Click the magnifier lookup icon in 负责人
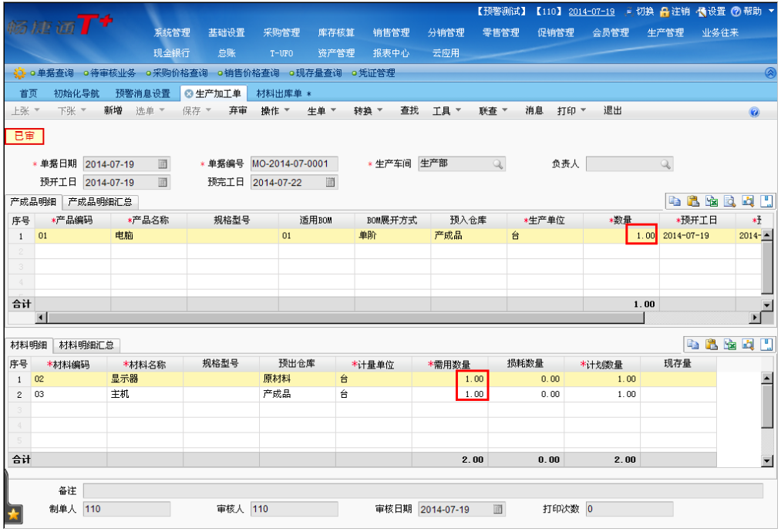Viewport: 781px width, 532px height. point(665,164)
